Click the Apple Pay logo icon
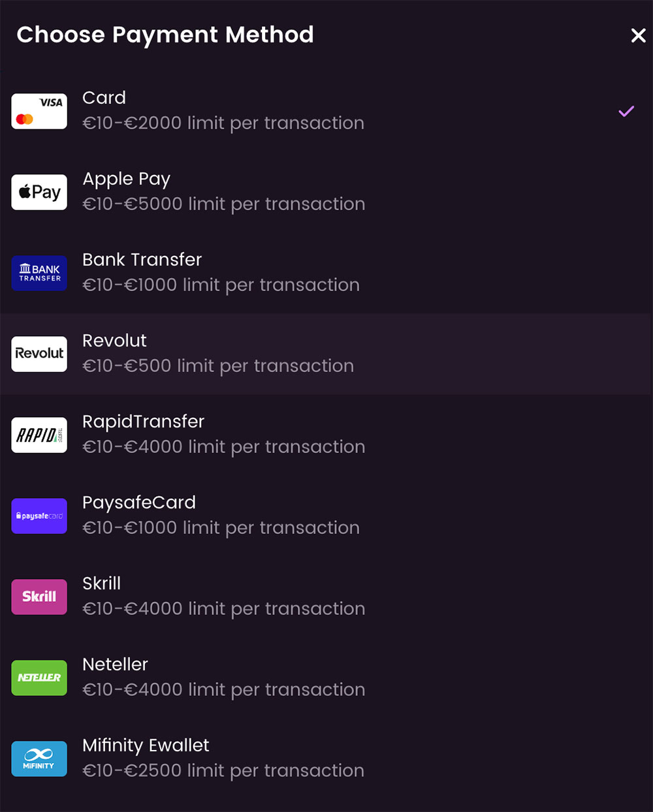Screen dimensions: 653x812 pyautogui.click(x=39, y=192)
